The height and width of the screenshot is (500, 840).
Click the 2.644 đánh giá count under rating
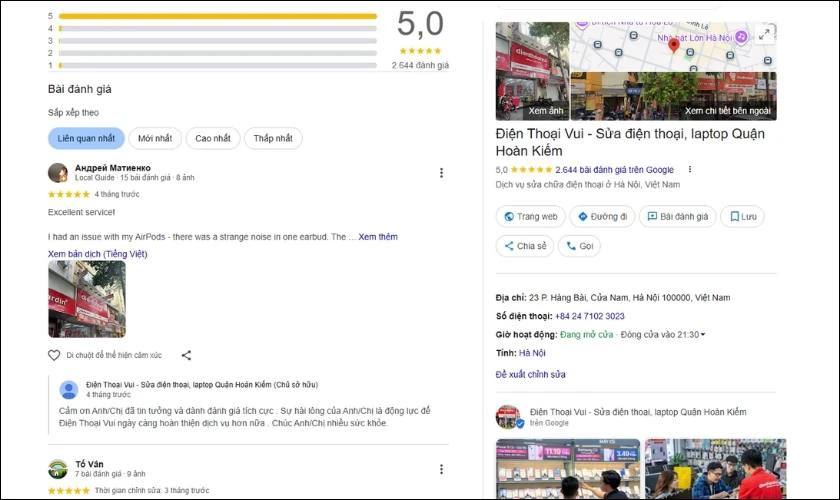pyautogui.click(x=420, y=65)
